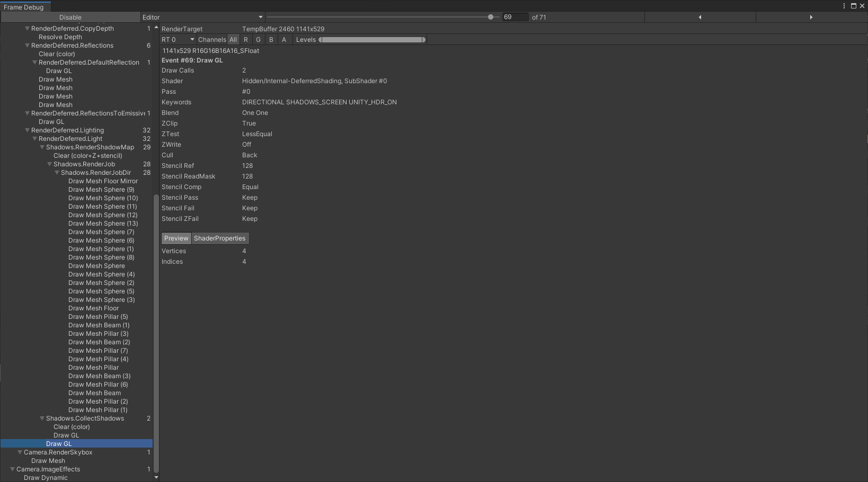The height and width of the screenshot is (482, 868).
Task: Click the event tree vertical scrollbar
Action: pos(156,334)
